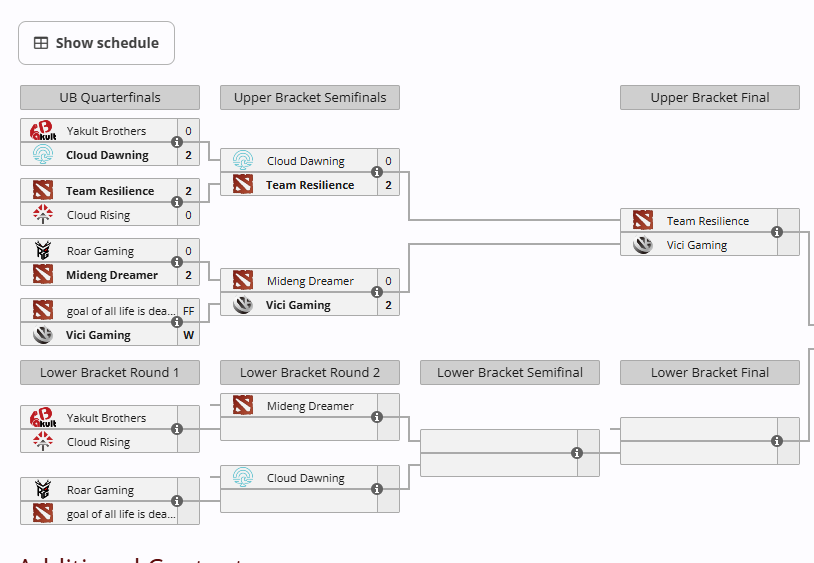The image size is (814, 563).
Task: Click truncated 'goal of all life is dea...' in quarterfinals
Action: [121, 311]
